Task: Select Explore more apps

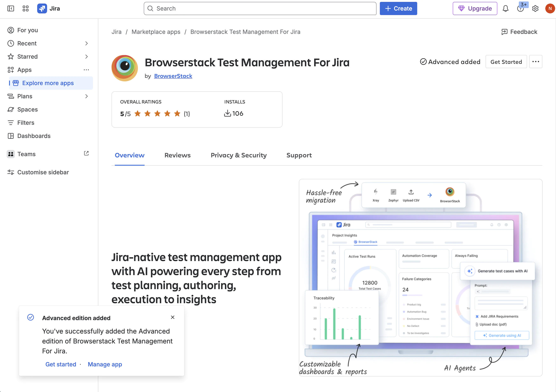Action: [x=51, y=83]
